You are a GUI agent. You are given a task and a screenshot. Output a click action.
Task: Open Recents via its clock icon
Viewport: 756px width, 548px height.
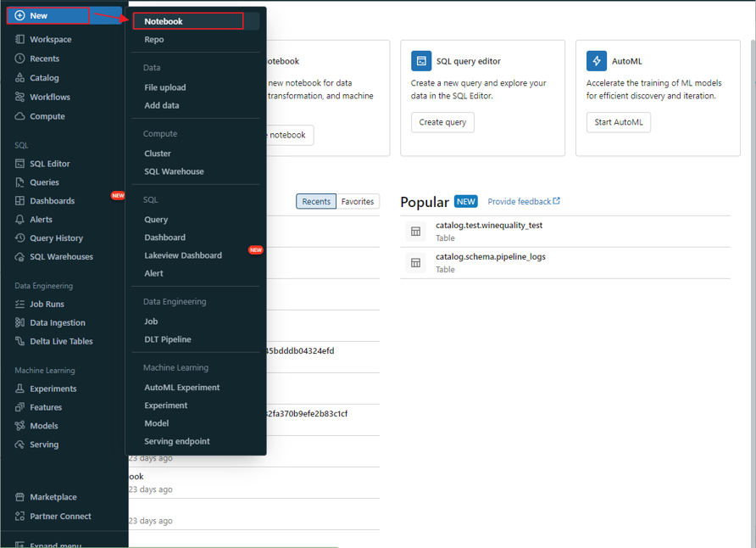[19, 59]
